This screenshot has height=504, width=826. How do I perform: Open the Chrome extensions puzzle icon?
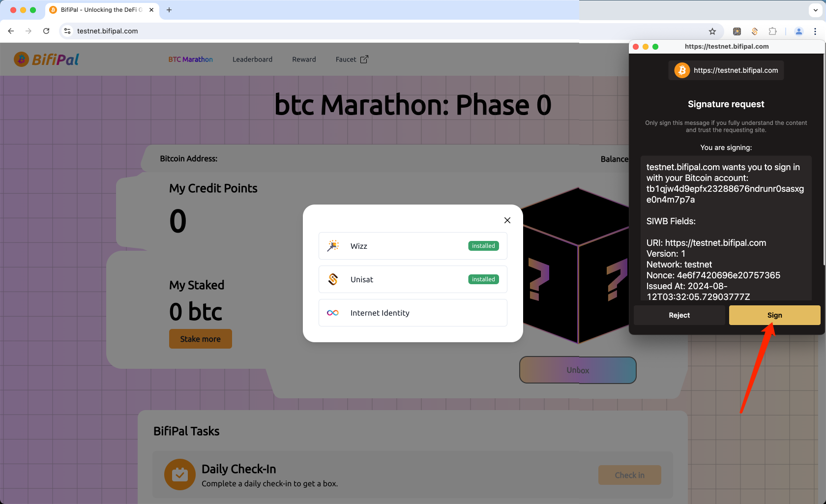click(772, 31)
